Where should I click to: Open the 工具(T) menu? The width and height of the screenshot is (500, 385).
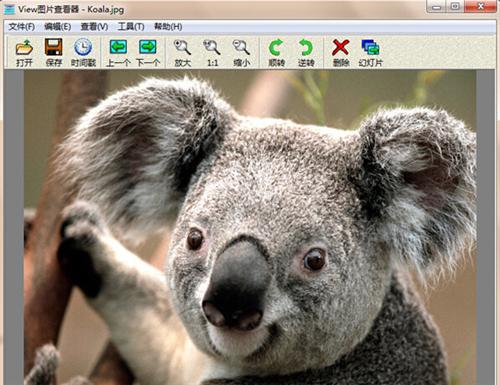tap(131, 27)
